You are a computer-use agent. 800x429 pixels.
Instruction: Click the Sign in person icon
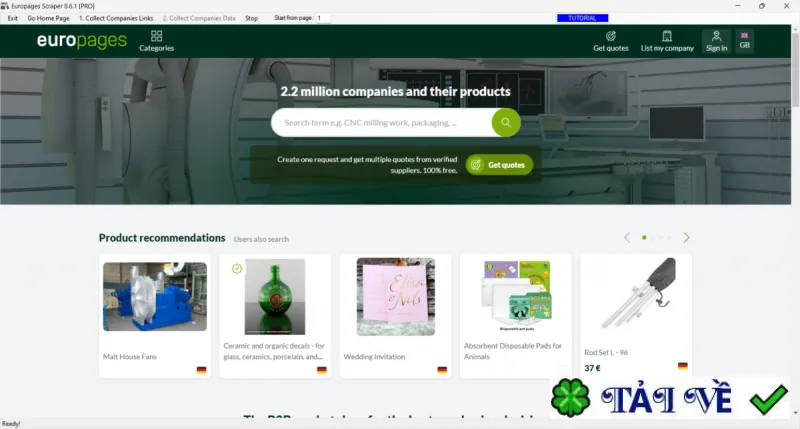pos(716,36)
